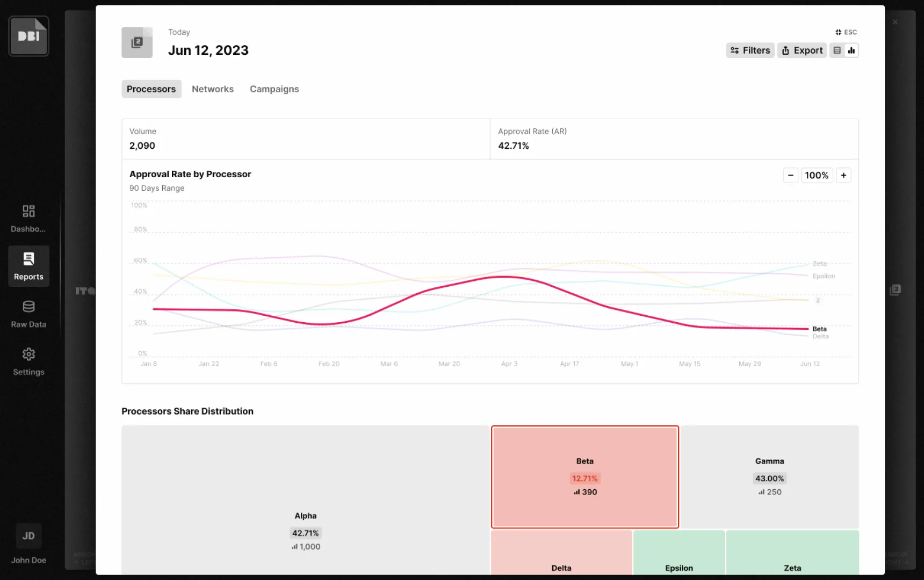
Task: Switch to the Campaigns tab
Action: point(274,89)
